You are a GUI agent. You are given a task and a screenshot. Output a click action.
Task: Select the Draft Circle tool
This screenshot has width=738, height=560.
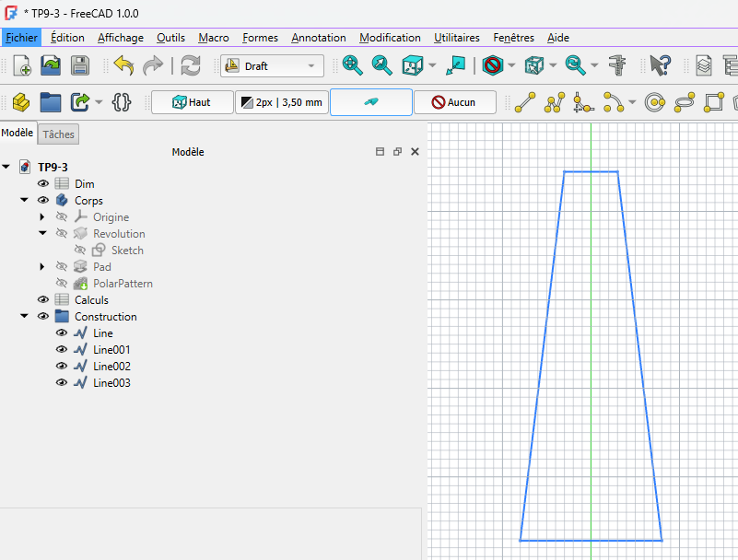click(655, 102)
